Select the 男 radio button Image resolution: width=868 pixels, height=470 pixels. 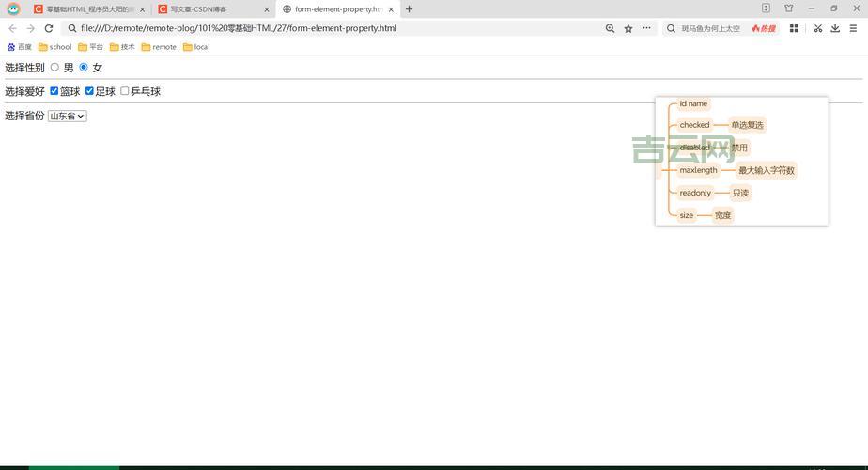[x=54, y=68]
